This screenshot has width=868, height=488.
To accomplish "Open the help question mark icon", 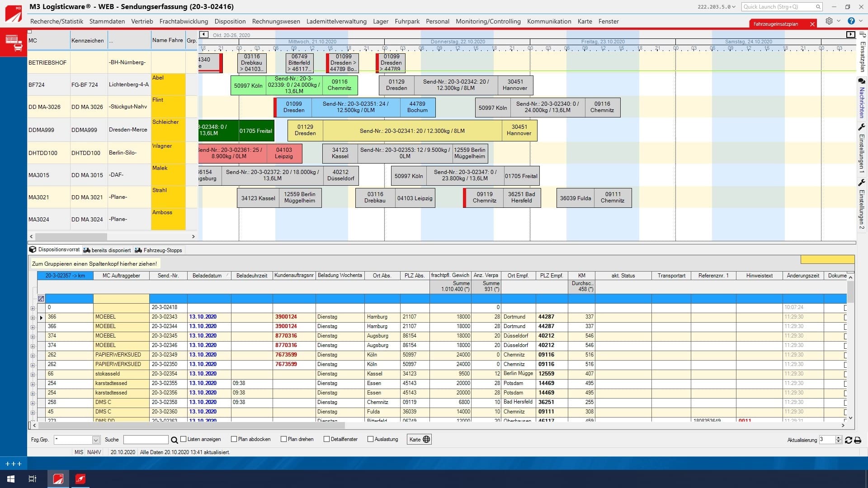I will click(851, 21).
